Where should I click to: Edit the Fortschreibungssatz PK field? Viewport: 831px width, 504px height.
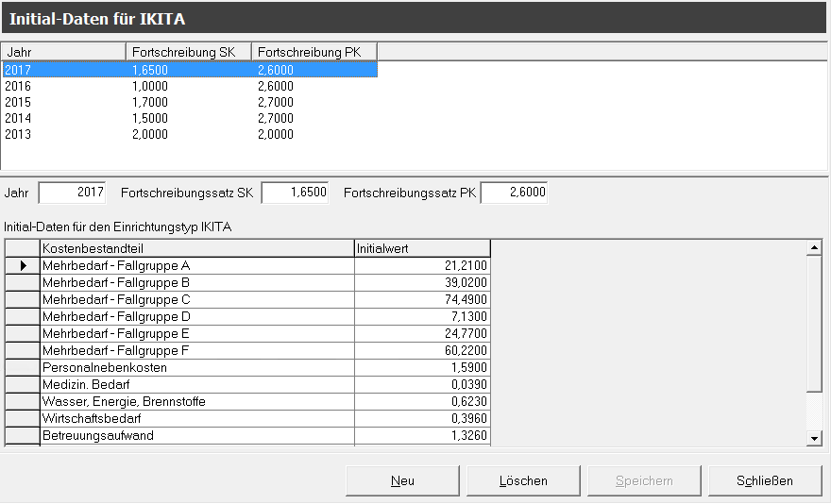click(513, 193)
